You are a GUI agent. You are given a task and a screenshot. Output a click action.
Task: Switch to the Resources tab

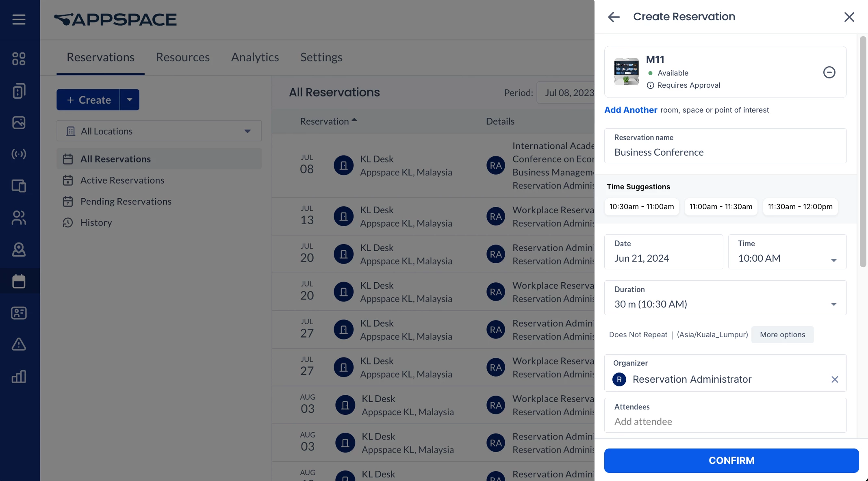tap(182, 57)
